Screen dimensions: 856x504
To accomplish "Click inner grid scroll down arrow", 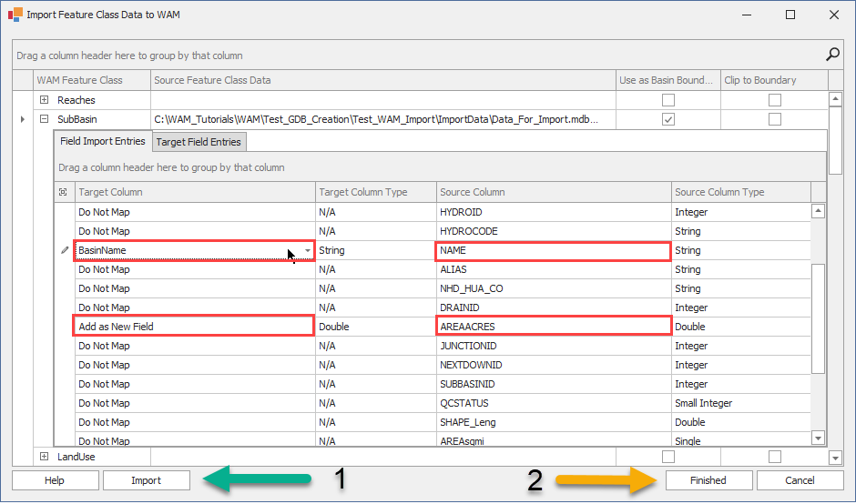I will (818, 438).
